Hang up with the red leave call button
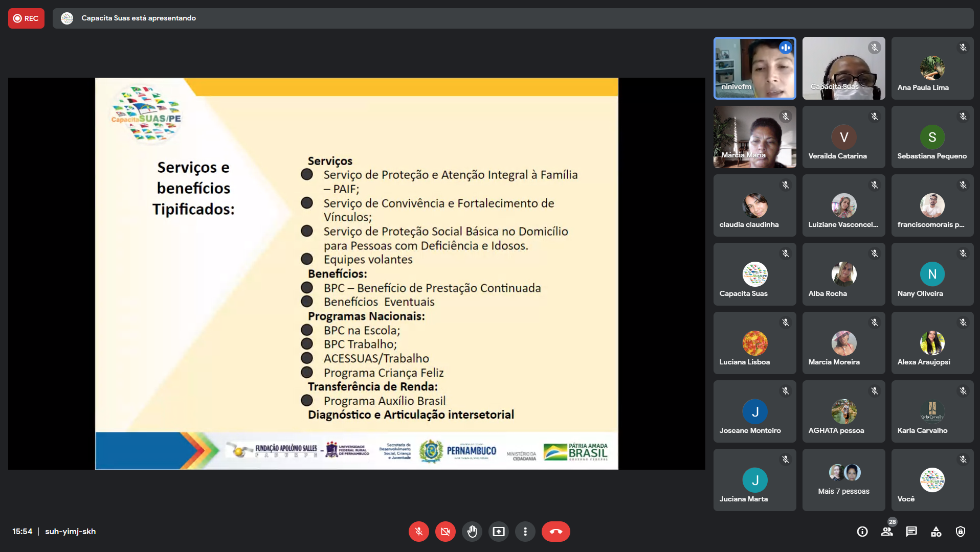Image resolution: width=980 pixels, height=552 pixels. (555, 532)
